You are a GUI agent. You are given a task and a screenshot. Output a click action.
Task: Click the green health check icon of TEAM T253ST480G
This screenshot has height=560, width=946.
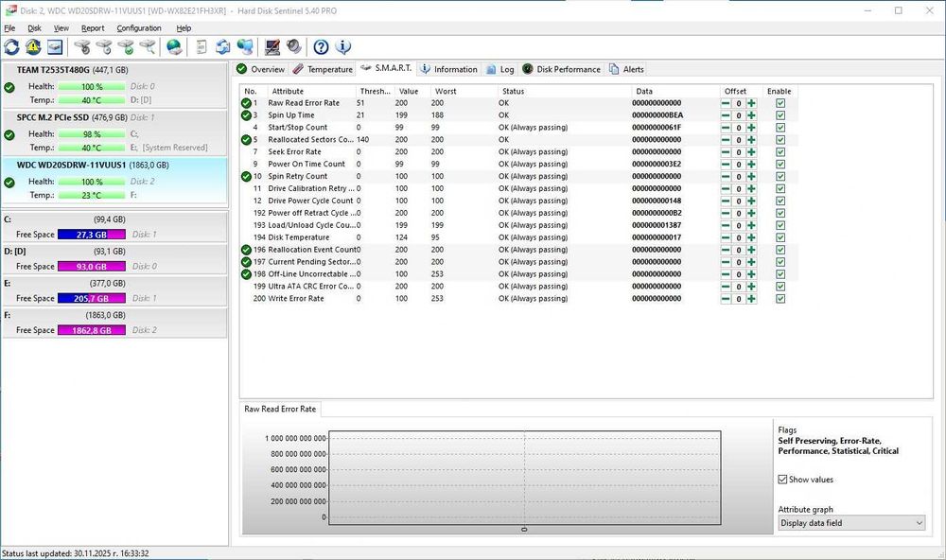coord(9,87)
